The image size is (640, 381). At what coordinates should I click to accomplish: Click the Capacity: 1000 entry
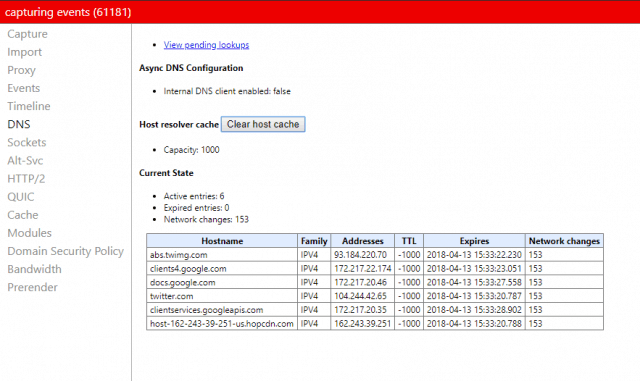coord(191,150)
